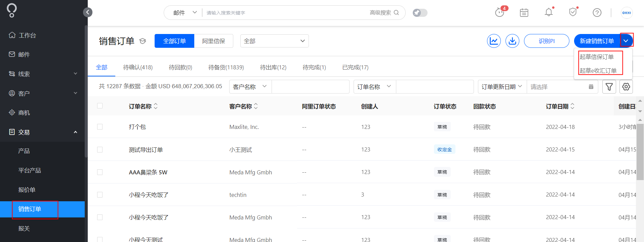Switch to the 已完成(17) tab
644x242 pixels.
pyautogui.click(x=355, y=67)
